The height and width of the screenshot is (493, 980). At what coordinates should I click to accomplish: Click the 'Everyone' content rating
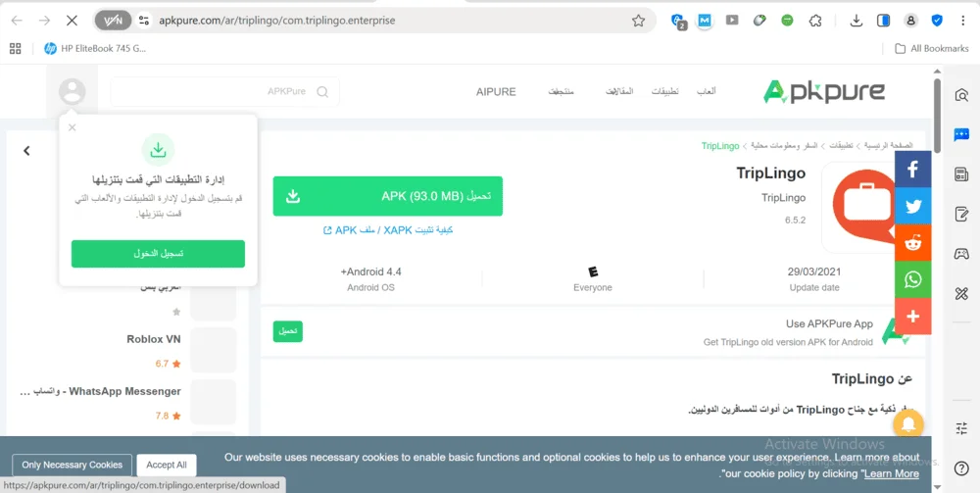[x=593, y=288]
